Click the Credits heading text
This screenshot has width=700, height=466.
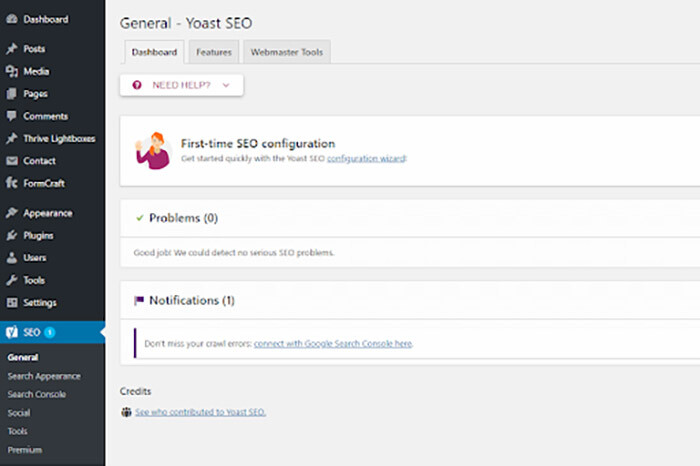pos(135,391)
